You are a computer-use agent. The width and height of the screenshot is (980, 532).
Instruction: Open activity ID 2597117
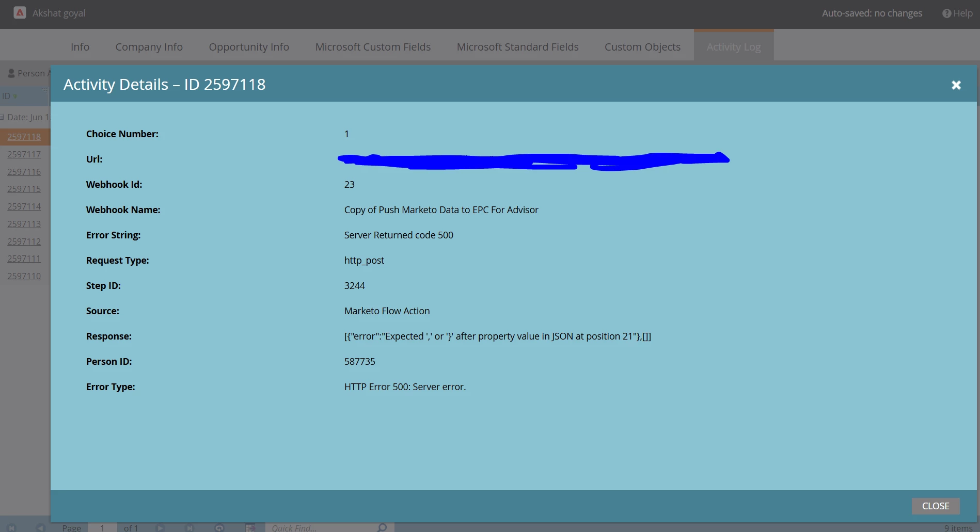[x=24, y=154]
